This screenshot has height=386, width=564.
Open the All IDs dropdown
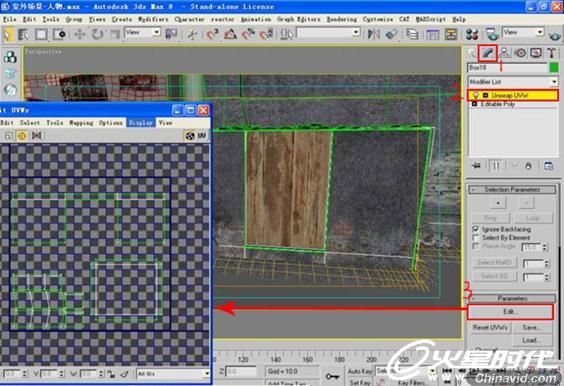coord(173,374)
